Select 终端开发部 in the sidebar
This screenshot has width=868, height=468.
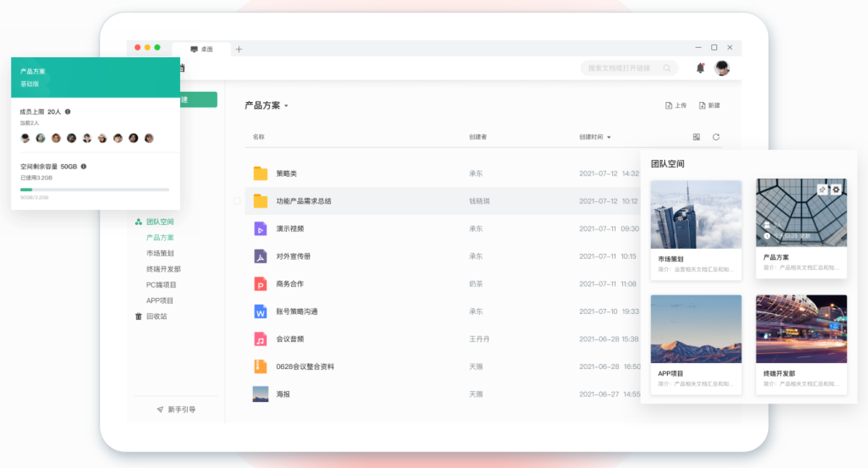163,269
